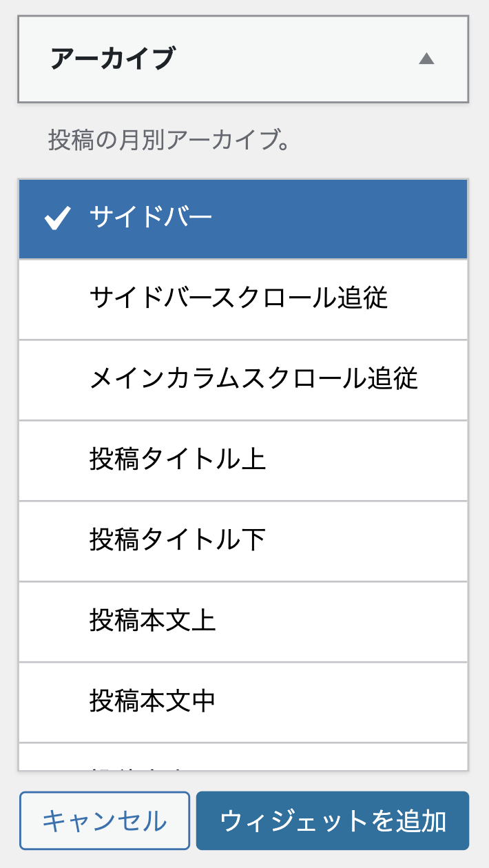This screenshot has height=868, width=489.
Task: Collapse the アーカイブ widget with the triangle
Action: 426,59
